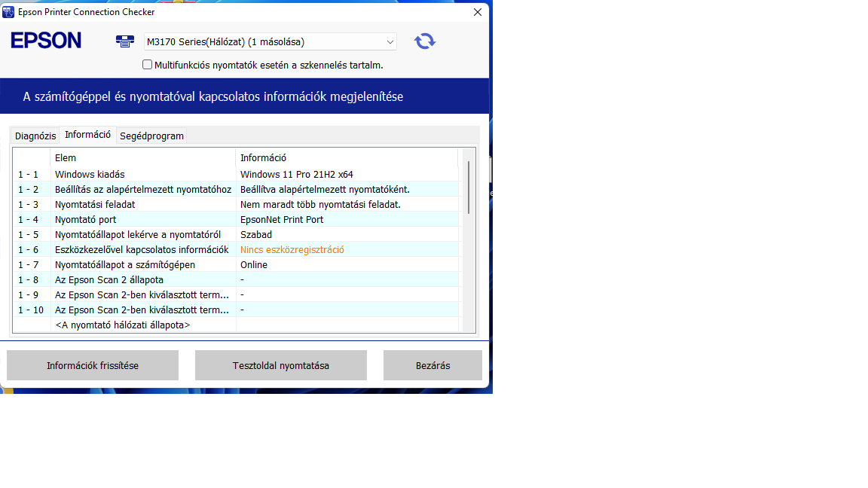Click Nem maradt több nyomtatási feladat value
This screenshot has width=868, height=488.
[x=320, y=204]
